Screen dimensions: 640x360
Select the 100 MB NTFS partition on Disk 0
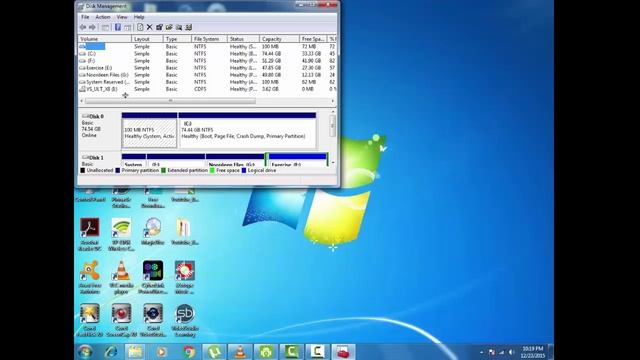point(149,130)
